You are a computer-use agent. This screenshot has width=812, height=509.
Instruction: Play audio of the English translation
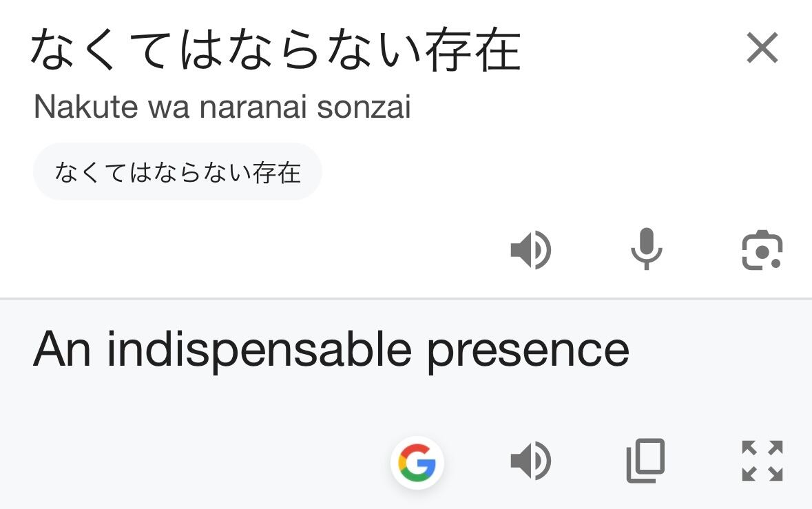coord(530,461)
